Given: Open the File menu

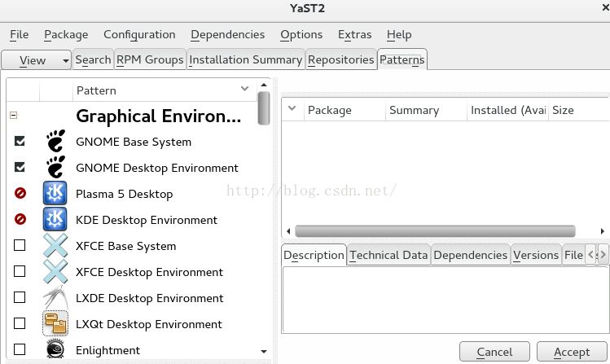Looking at the screenshot, I should [x=19, y=35].
